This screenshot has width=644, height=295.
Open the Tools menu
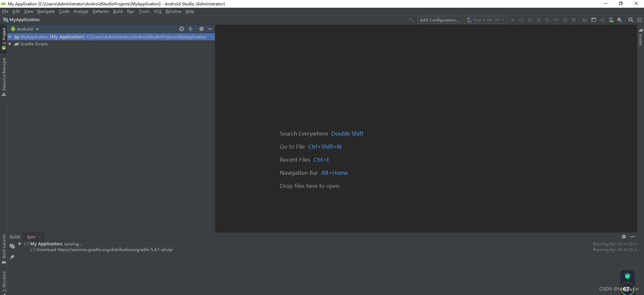[144, 11]
